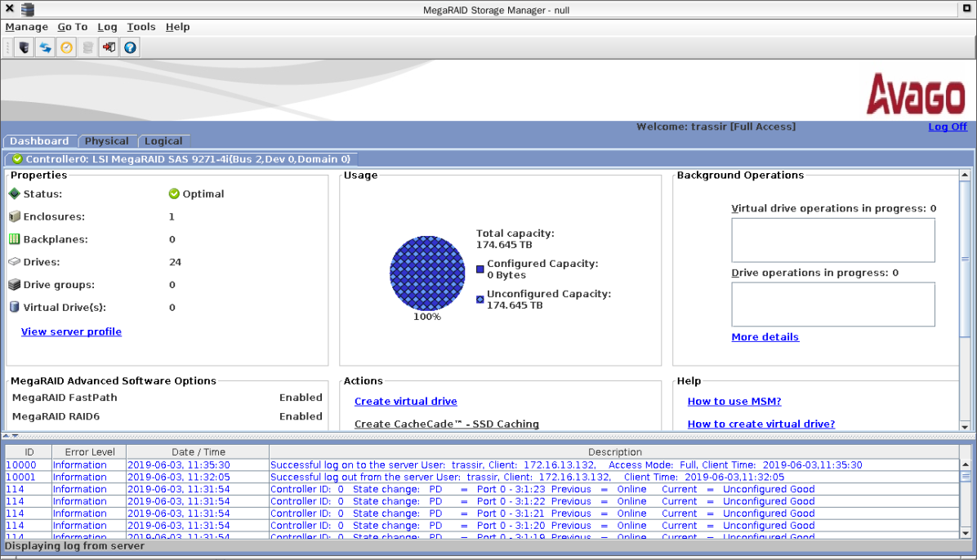Screen dimensions: 977x560
Task: Open the Manage menu
Action: point(27,27)
